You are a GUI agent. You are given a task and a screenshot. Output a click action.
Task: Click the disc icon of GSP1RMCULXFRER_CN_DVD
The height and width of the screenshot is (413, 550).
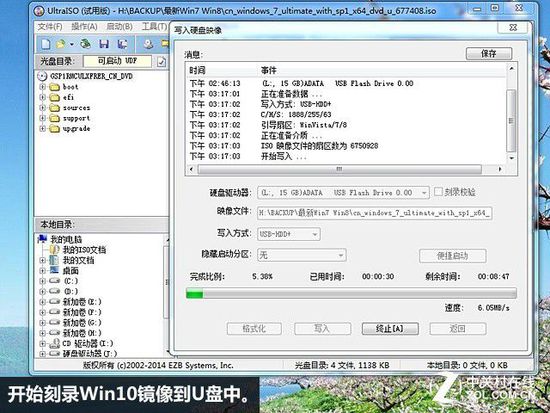[42, 76]
